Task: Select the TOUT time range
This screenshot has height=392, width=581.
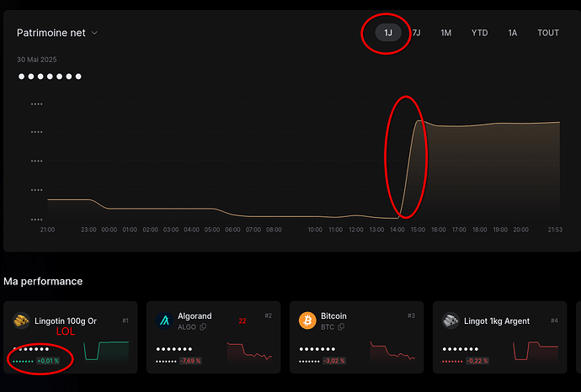Action: point(548,33)
